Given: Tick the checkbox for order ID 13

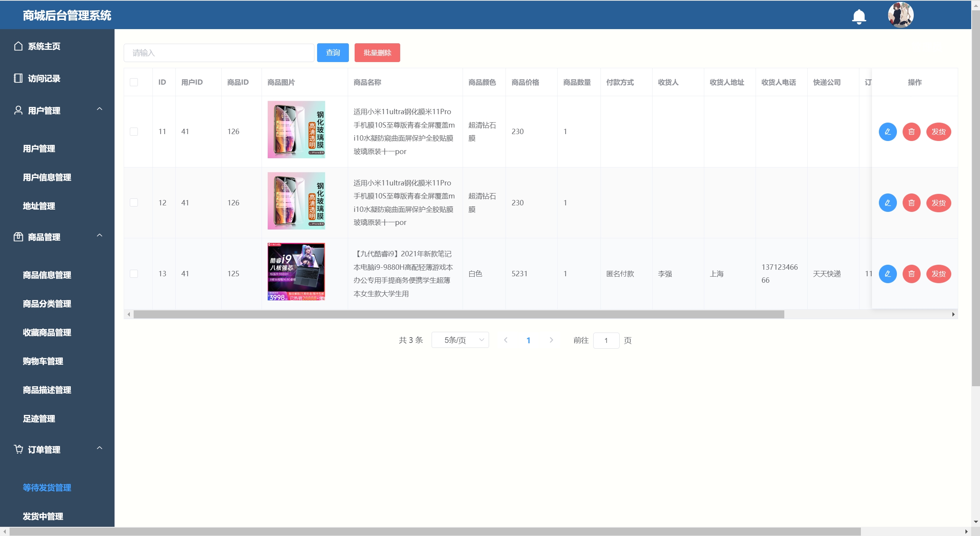Looking at the screenshot, I should pyautogui.click(x=134, y=274).
